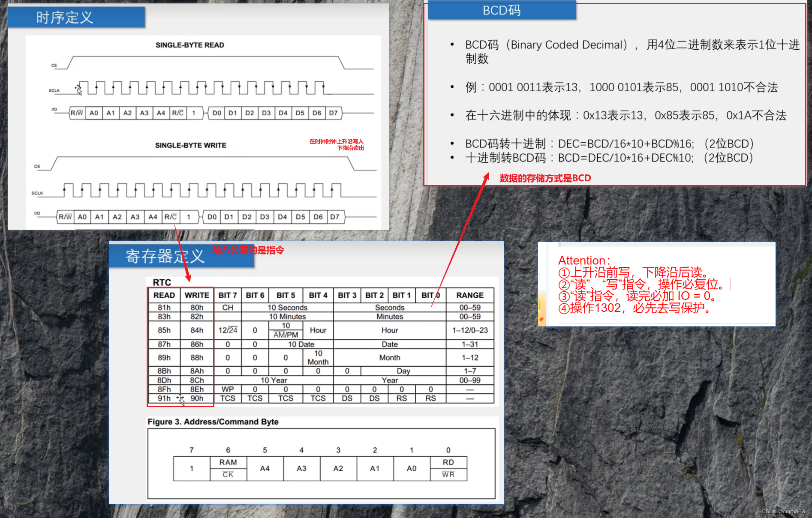Viewport: 812px width, 518px height.
Task: Click the WP bit cell
Action: point(228,389)
